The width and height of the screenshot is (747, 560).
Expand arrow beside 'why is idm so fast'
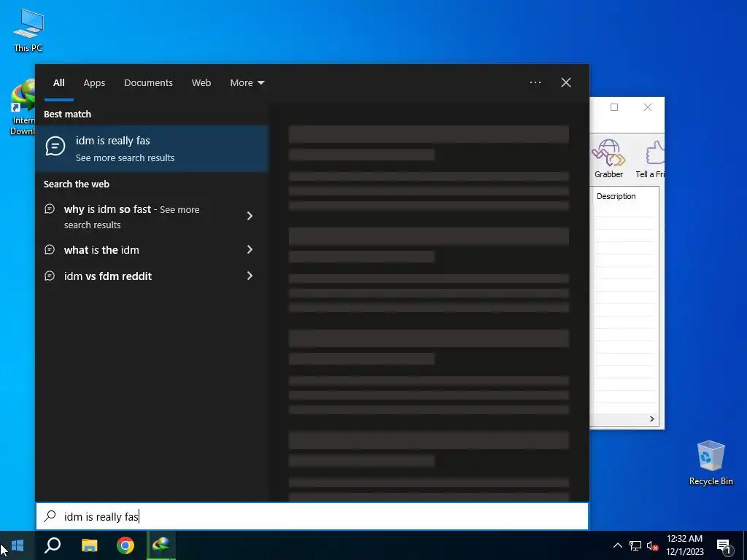[249, 216]
